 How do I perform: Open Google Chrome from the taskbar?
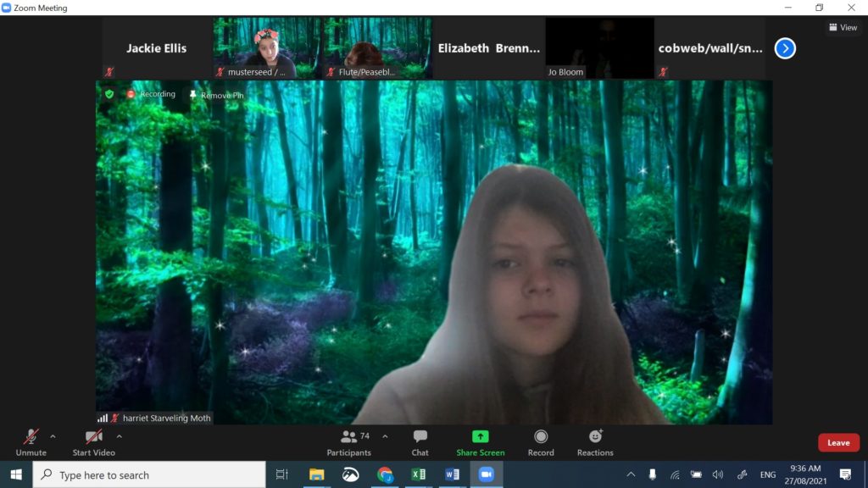(385, 474)
